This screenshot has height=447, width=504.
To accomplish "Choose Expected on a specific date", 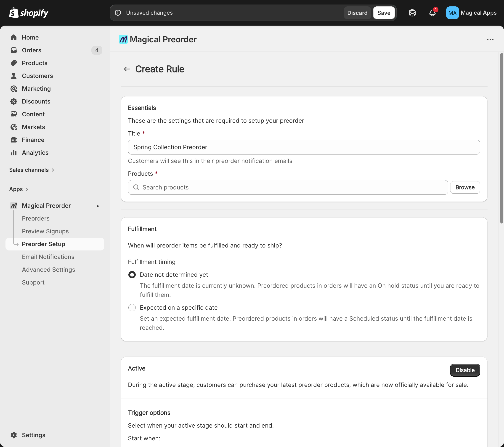I will pyautogui.click(x=132, y=308).
